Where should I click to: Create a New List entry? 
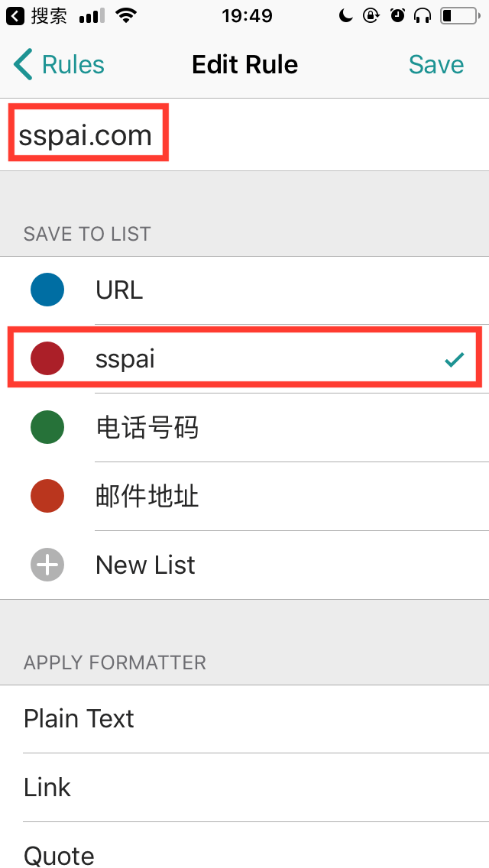[x=145, y=565]
